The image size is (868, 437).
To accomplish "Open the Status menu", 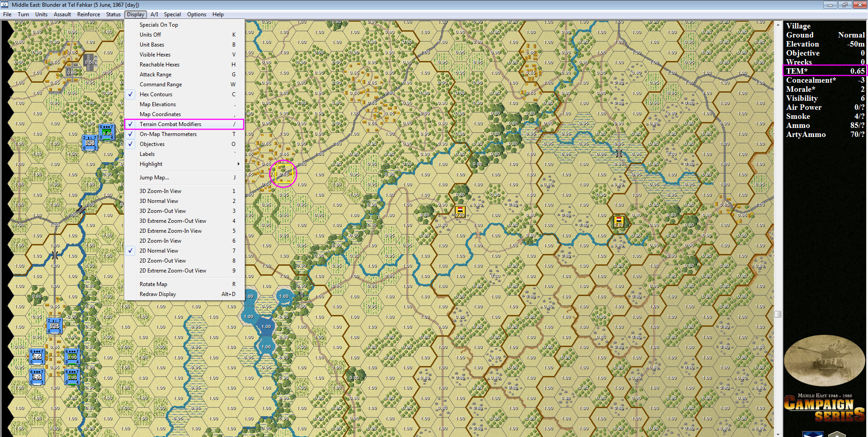I will pyautogui.click(x=113, y=14).
